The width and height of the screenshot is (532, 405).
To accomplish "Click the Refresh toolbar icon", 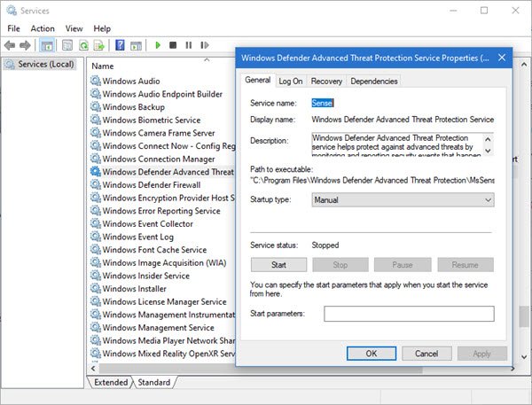I will (x=83, y=45).
